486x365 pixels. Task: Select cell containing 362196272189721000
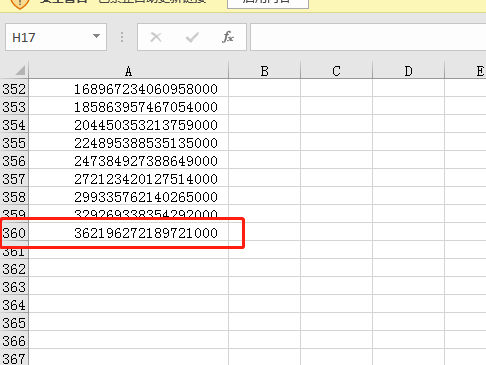point(129,233)
